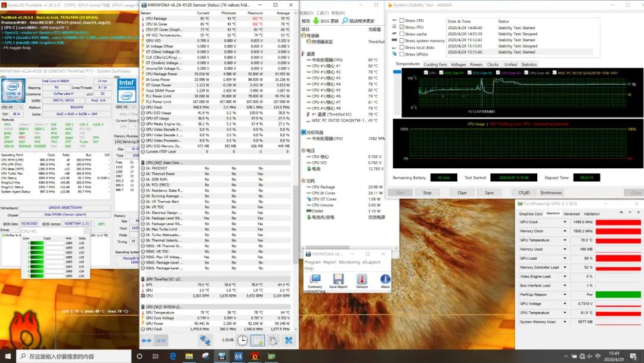Click the CPUID button in AIDA64
Screen dimensions: 644x363
pyautogui.click(x=524, y=192)
